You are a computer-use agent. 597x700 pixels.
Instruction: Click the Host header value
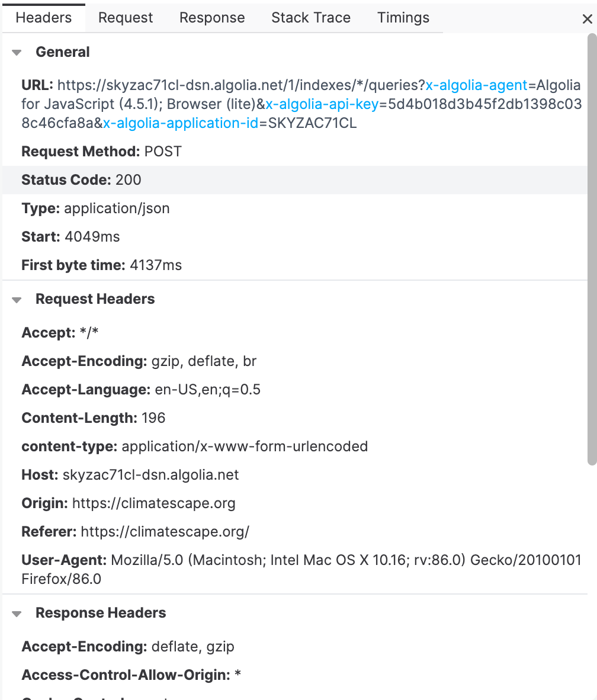(150, 474)
